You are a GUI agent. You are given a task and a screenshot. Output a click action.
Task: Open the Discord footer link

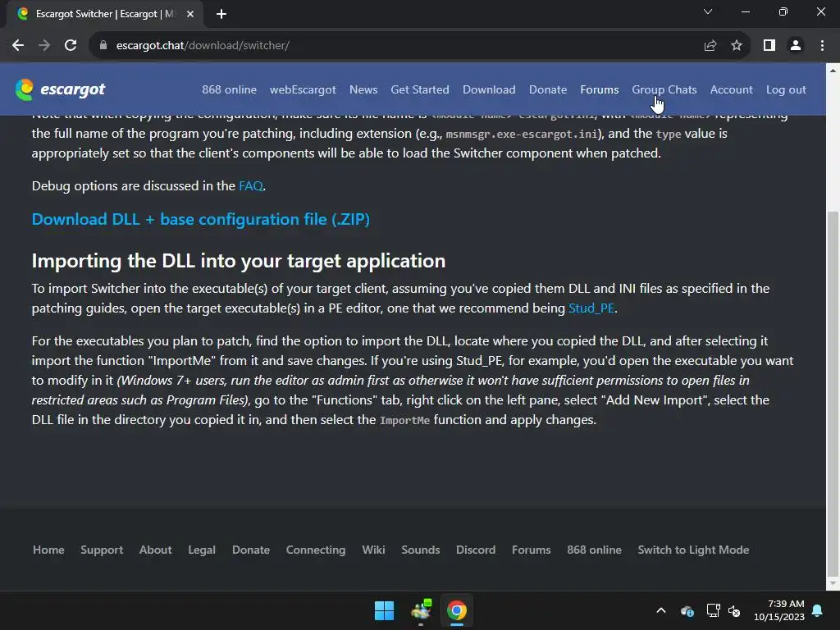pos(476,550)
